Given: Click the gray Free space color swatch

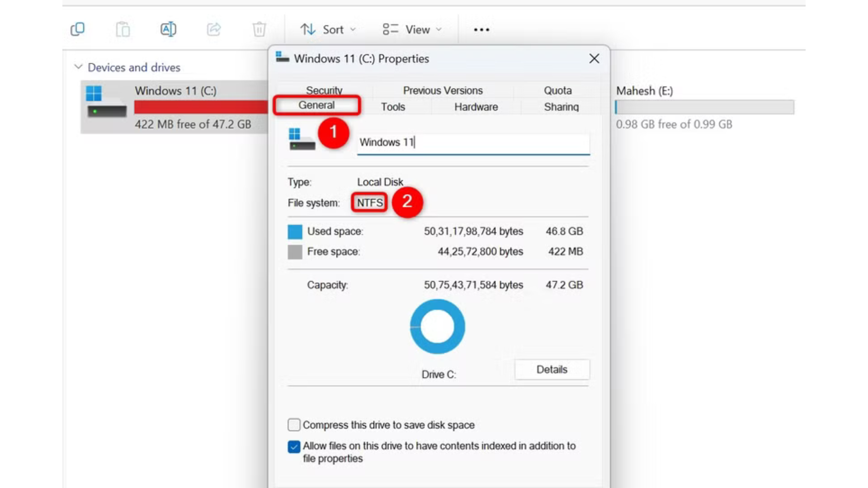Looking at the screenshot, I should pyautogui.click(x=295, y=252).
